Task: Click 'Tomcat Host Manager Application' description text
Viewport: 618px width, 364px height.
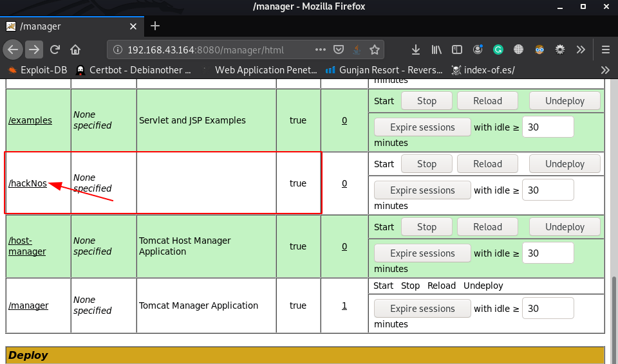Action: [185, 246]
